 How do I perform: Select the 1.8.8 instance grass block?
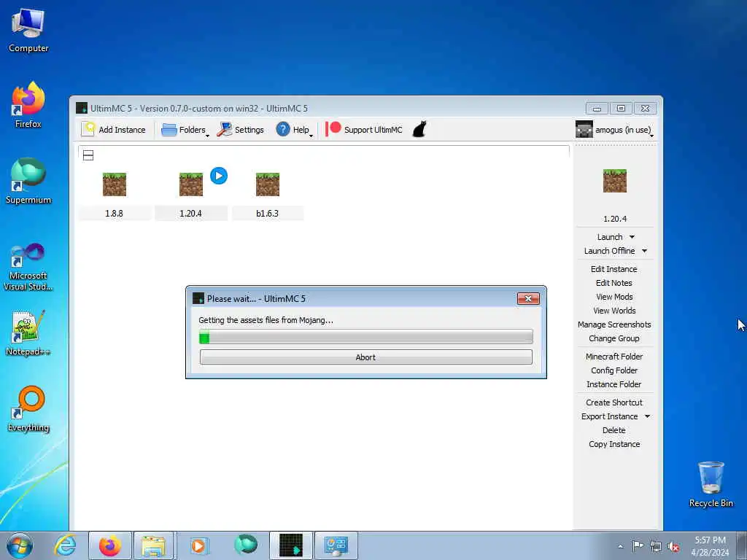tap(115, 184)
